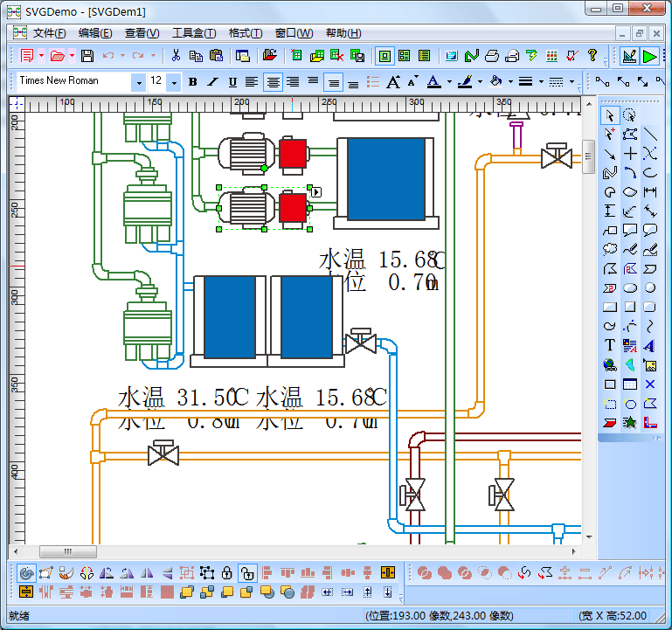
Task: Click the Save floppy disk icon
Action: [87, 56]
